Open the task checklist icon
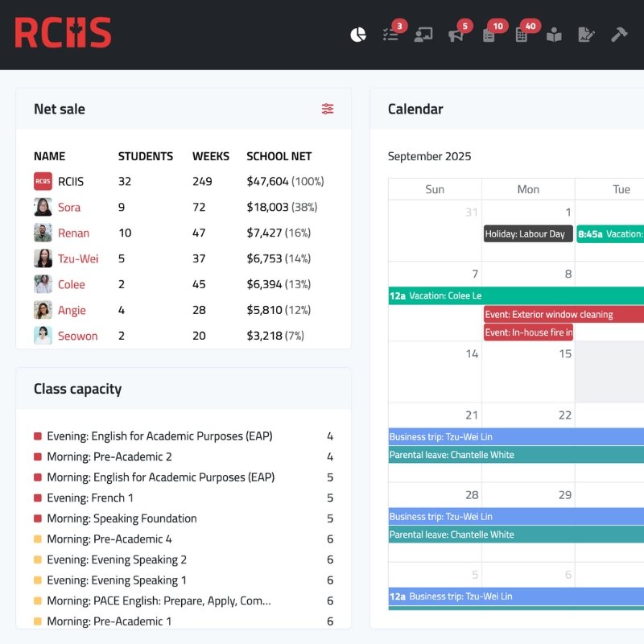This screenshot has width=644, height=644. pyautogui.click(x=390, y=35)
